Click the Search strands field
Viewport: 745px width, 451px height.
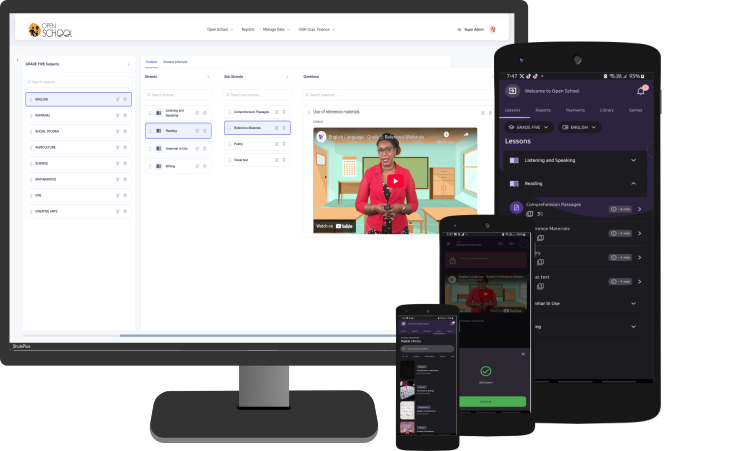pos(178,95)
